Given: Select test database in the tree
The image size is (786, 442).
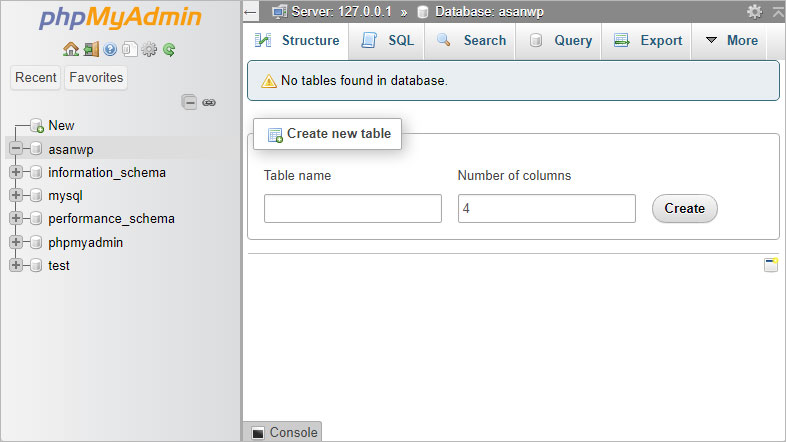Looking at the screenshot, I should pos(59,266).
